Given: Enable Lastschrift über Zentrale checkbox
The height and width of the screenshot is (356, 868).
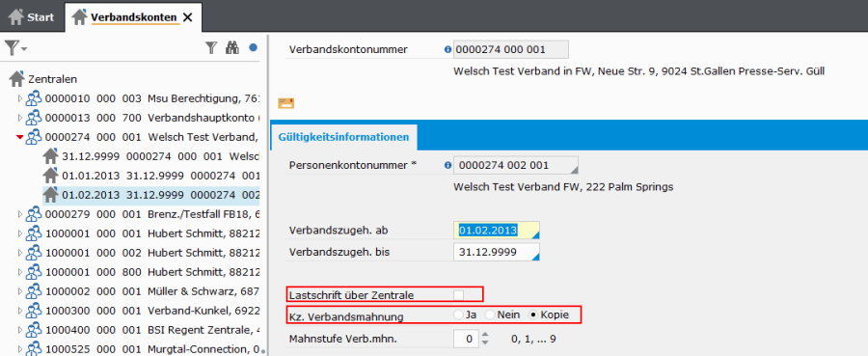Looking at the screenshot, I should click(x=458, y=294).
